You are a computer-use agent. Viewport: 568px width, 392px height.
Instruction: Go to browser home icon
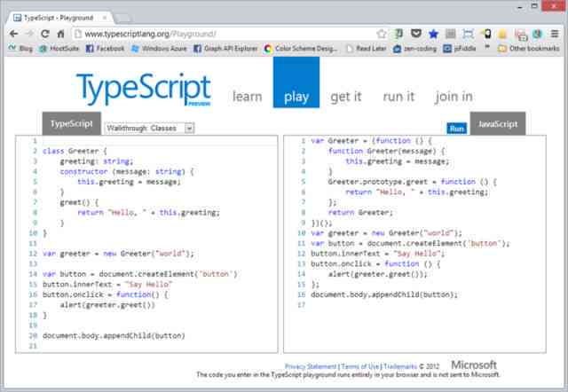coord(61,34)
